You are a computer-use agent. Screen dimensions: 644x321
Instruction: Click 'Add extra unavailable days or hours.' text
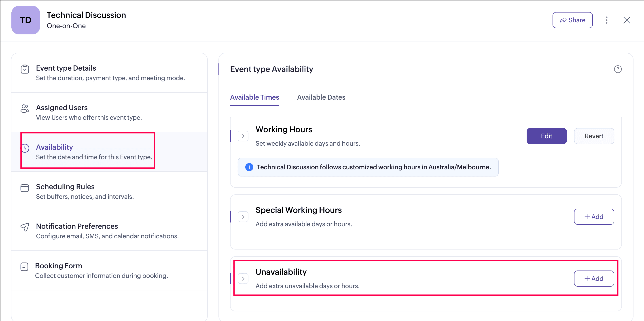(307, 286)
